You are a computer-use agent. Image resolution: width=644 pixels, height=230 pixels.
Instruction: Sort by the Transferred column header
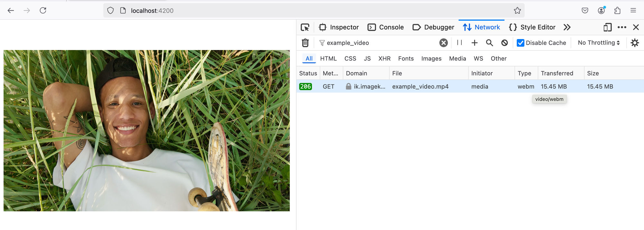tap(561, 73)
